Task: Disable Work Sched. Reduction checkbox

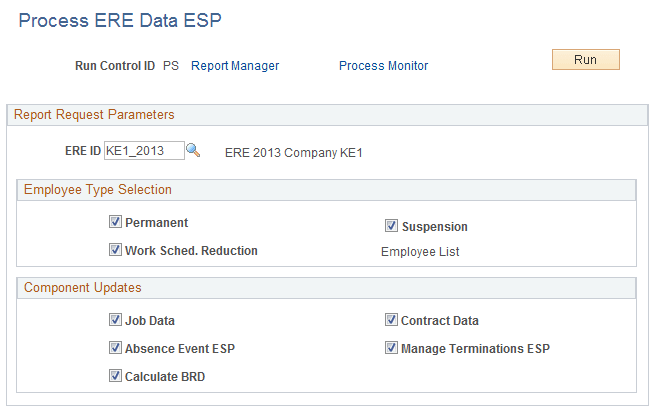Action: [116, 251]
